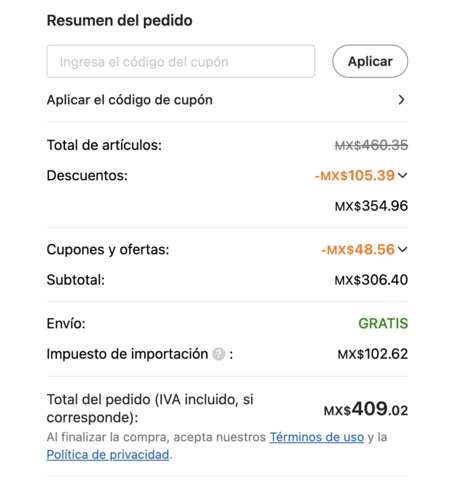Image resolution: width=450 pixels, height=484 pixels.
Task: Open the Política de privacidad link
Action: coord(108,455)
